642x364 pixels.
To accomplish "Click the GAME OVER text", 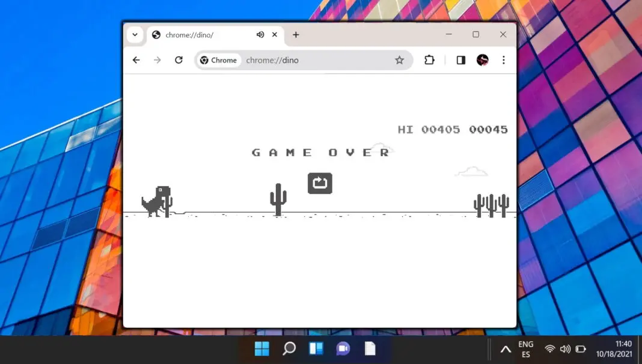I will click(320, 153).
